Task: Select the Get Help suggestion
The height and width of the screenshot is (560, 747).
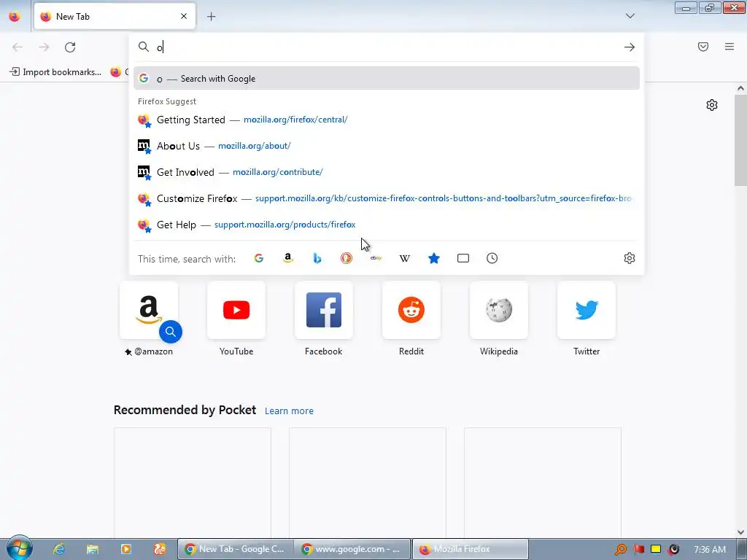Action: 387,225
